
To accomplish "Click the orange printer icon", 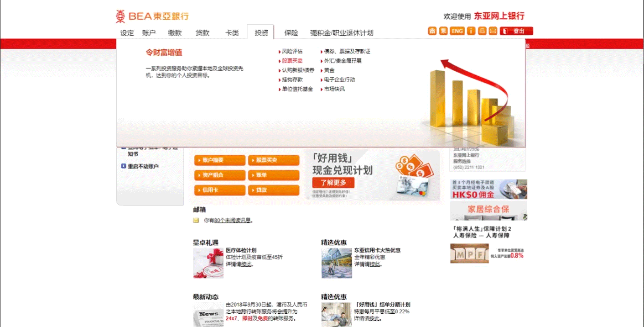I will point(482,31).
